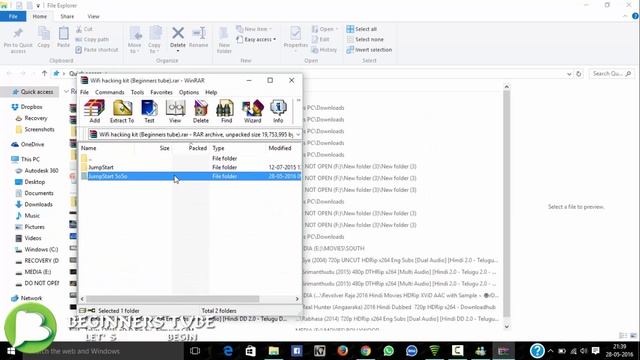Open WinRAR File menu
This screenshot has width=640, height=360.
84,92
